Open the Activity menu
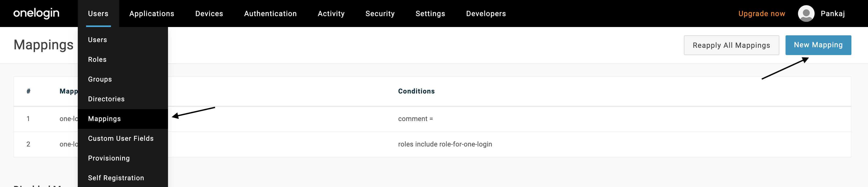The height and width of the screenshot is (187, 868). [331, 14]
